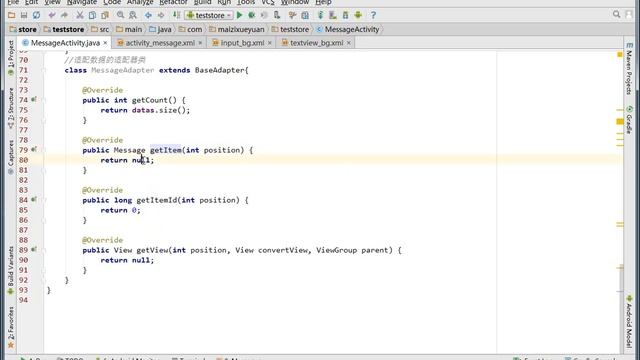Click the Redo toolbar icon
Screen dimensions: 640x360
point(64,16)
